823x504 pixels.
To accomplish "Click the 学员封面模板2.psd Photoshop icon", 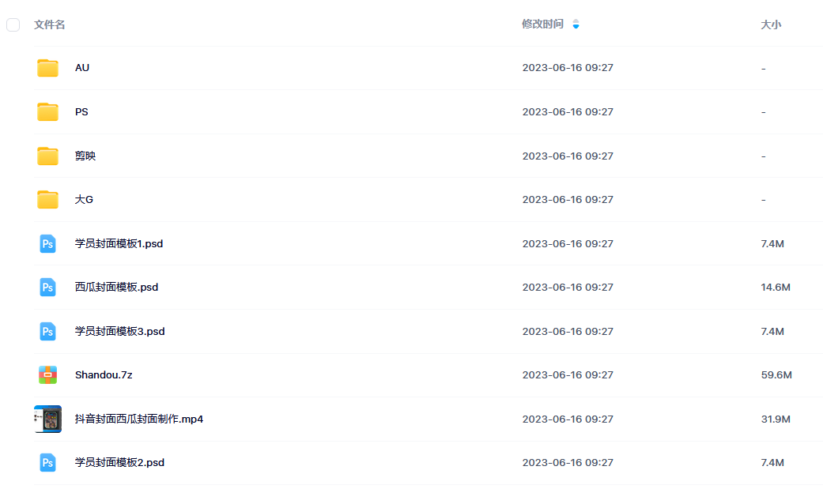I will [x=47, y=463].
